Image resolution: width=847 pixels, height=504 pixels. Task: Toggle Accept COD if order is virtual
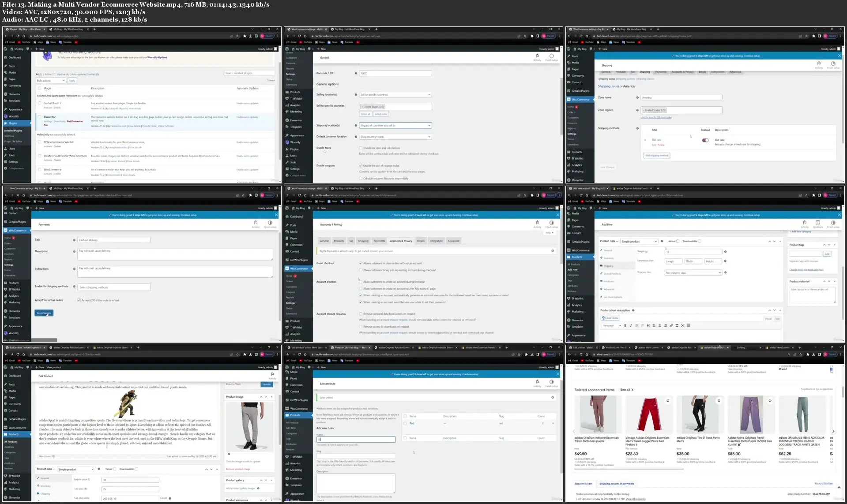click(x=79, y=300)
